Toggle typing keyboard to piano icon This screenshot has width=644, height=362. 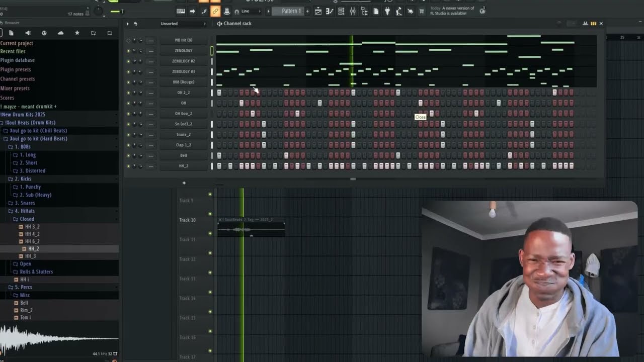point(181,11)
